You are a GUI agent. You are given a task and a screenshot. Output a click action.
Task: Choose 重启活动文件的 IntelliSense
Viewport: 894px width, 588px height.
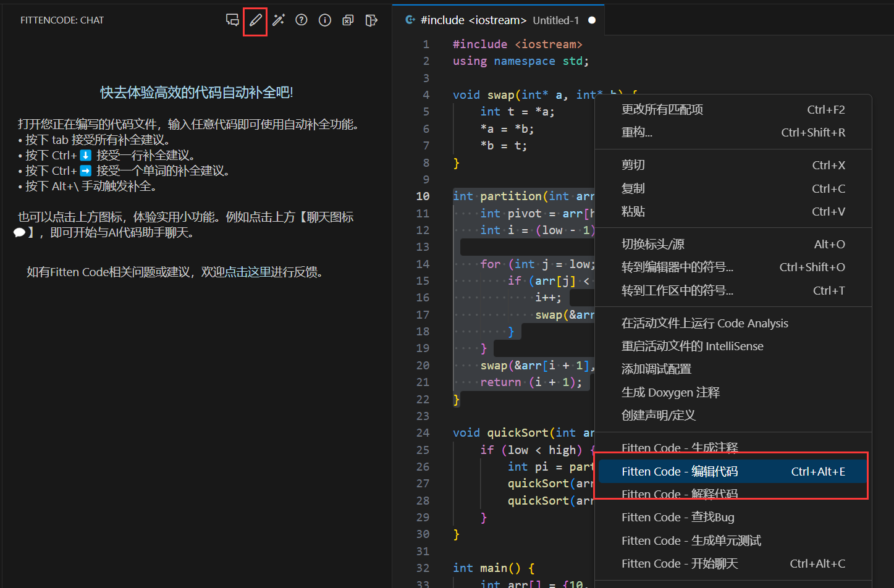733,346
